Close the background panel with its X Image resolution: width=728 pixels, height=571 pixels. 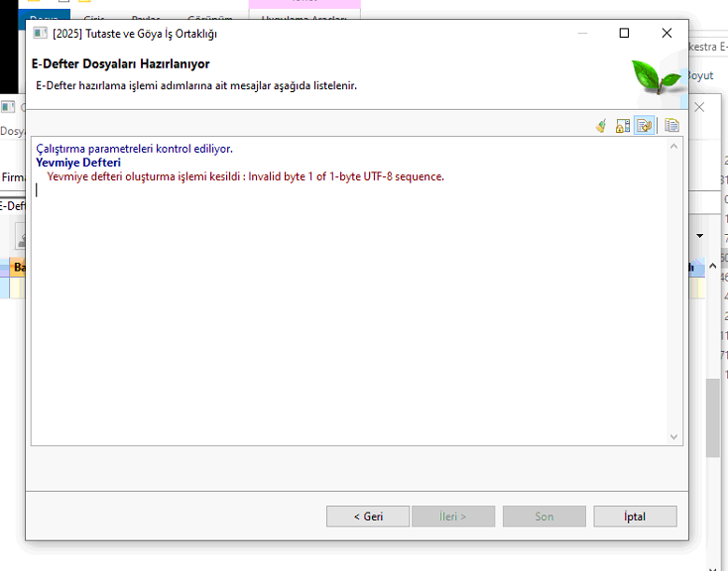699,107
